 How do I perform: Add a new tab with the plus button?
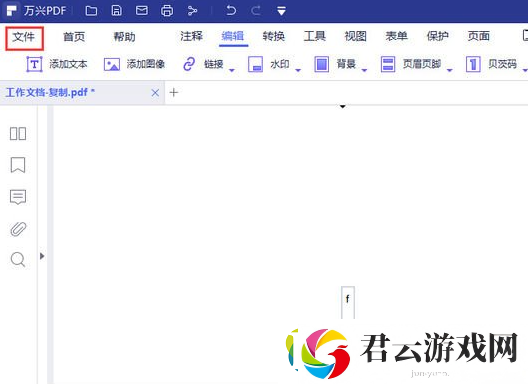[x=174, y=92]
